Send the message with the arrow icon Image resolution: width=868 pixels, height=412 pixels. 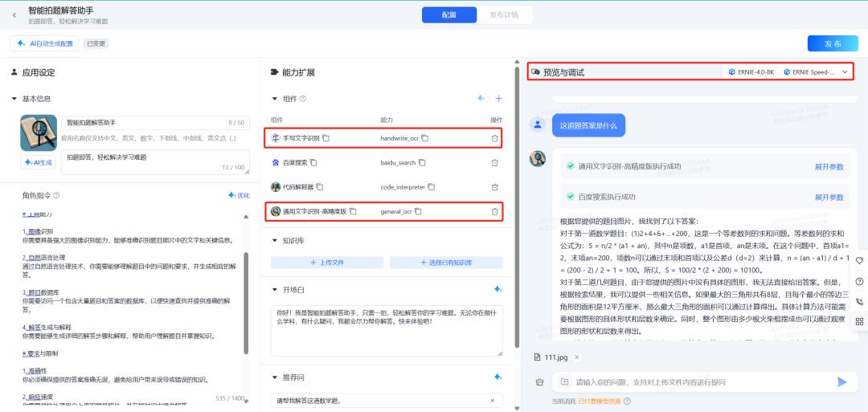coord(841,381)
